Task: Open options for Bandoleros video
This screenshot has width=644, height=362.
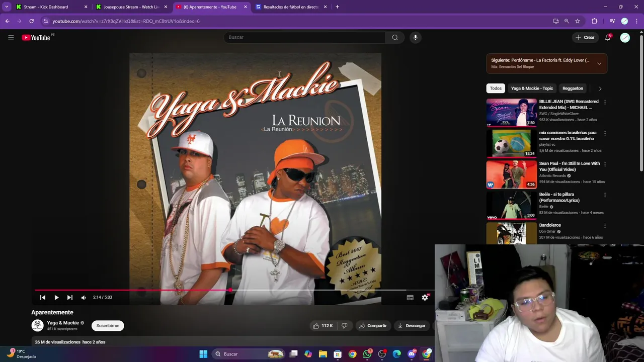Action: tap(605, 226)
